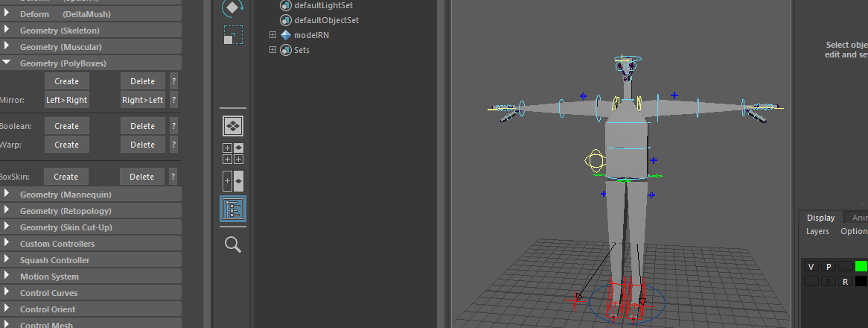
Task: Click the Sets node icon in Outliner
Action: [x=286, y=50]
